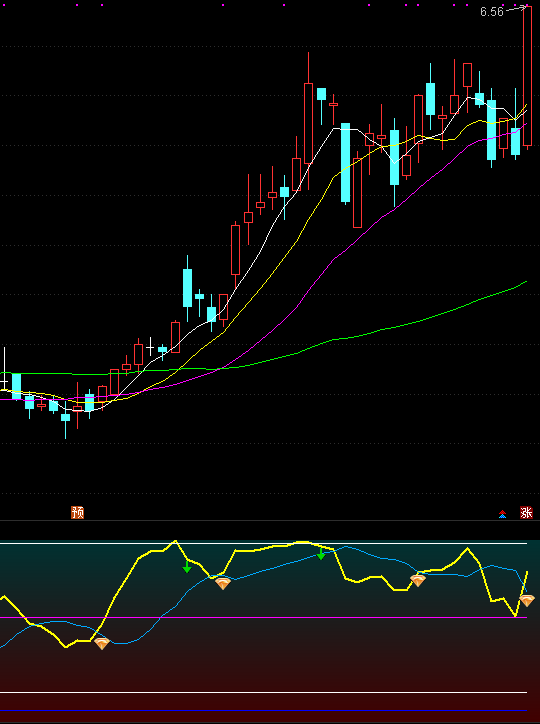The image size is (540, 724).
Task: Click the leftmost diamond signal below the magenta line
Action: (102, 643)
